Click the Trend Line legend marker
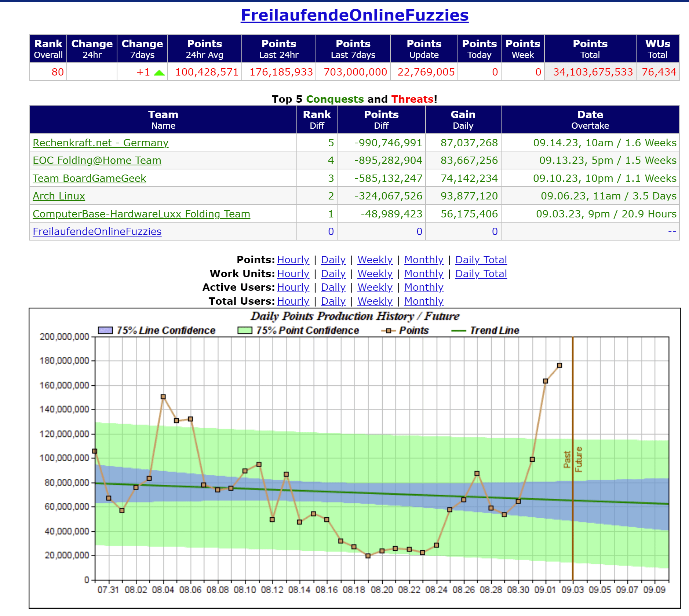The image size is (689, 616). [459, 331]
